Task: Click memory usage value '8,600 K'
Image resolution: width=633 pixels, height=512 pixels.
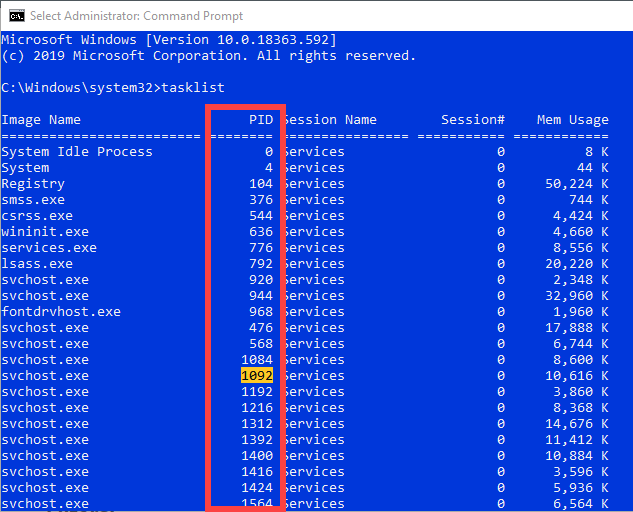Action: pos(581,360)
